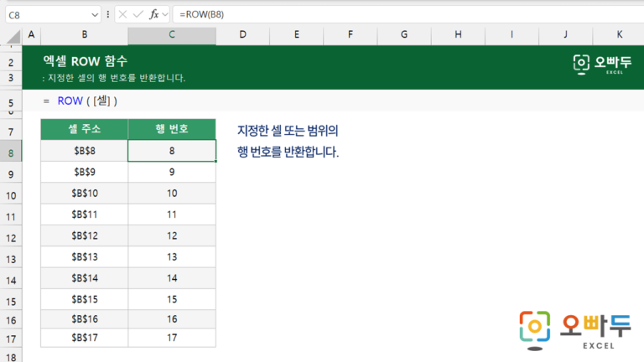Open the Name Box dropdown arrow
644x362 pixels.
click(x=95, y=15)
